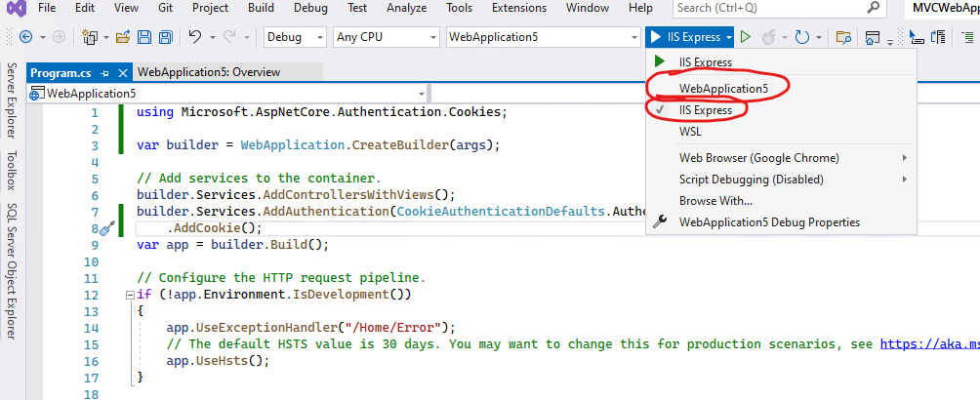Click the Hot Reload flame icon
980x400 pixels.
coord(768,37)
